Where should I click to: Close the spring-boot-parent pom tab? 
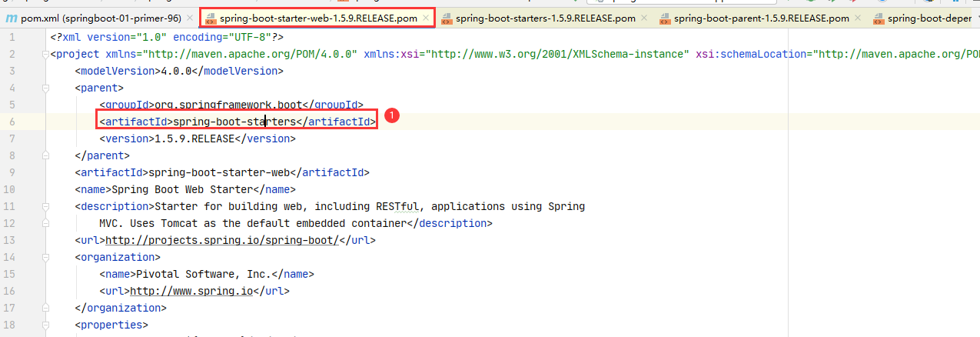(x=857, y=18)
